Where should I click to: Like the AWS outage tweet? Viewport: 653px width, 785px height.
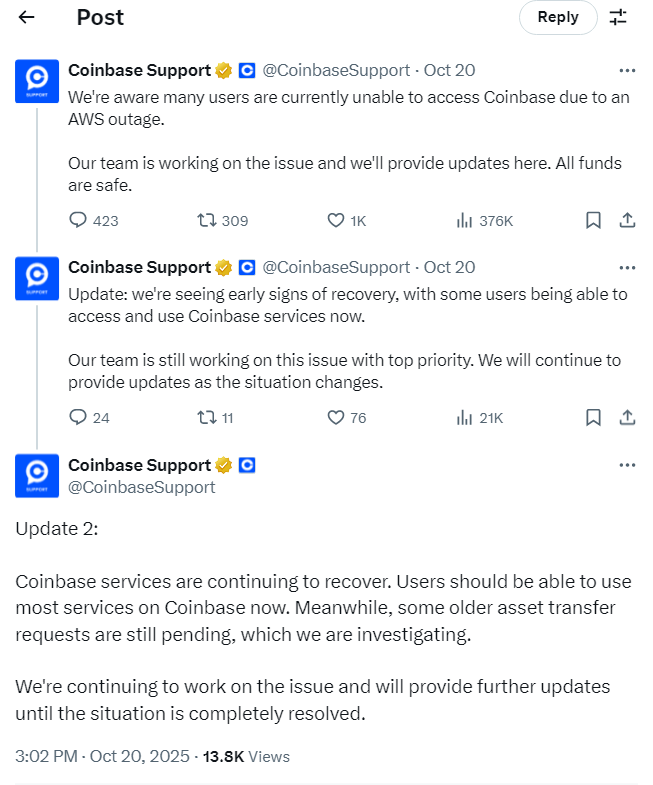[x=337, y=220]
